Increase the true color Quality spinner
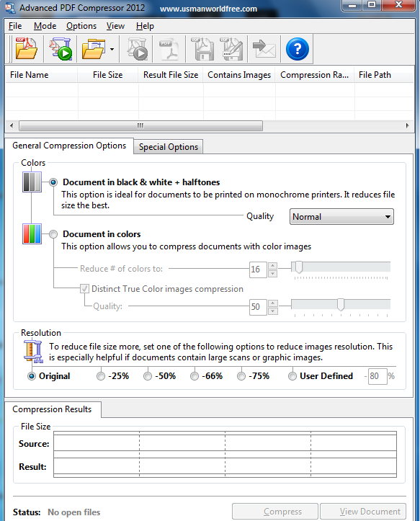The image size is (420, 521). (272, 303)
